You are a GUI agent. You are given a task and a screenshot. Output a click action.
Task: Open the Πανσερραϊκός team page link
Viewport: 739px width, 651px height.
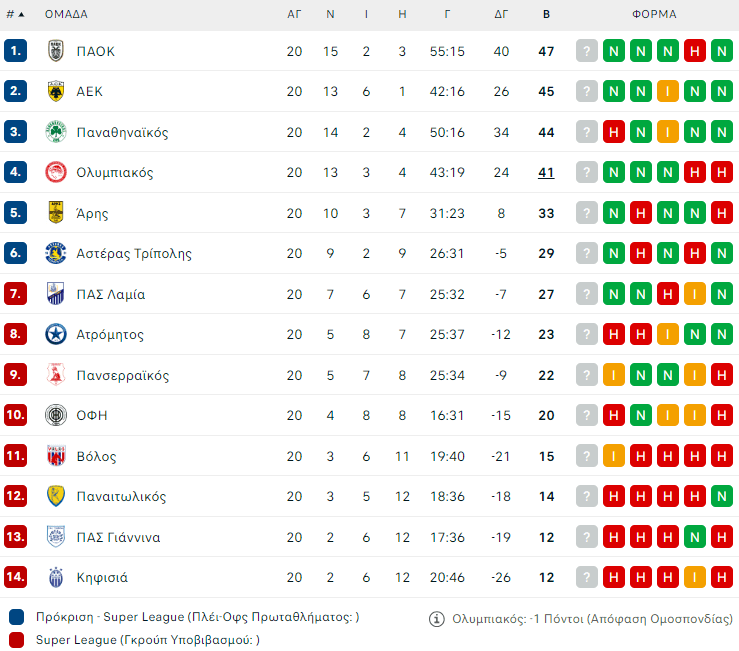(123, 376)
